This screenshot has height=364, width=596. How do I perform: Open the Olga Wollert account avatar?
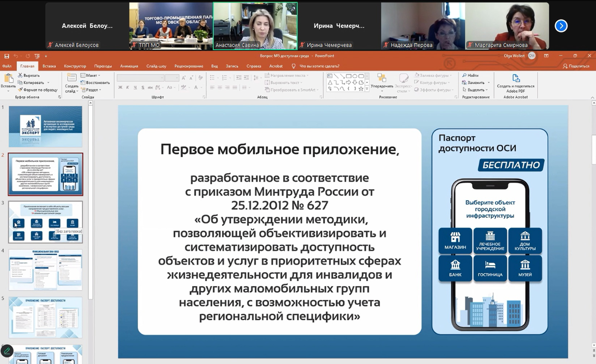pyautogui.click(x=532, y=56)
